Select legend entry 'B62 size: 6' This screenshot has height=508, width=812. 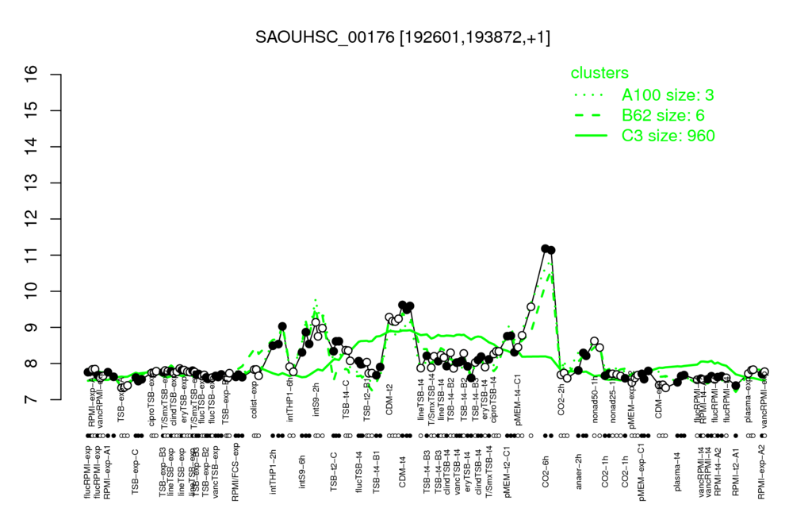(x=664, y=115)
